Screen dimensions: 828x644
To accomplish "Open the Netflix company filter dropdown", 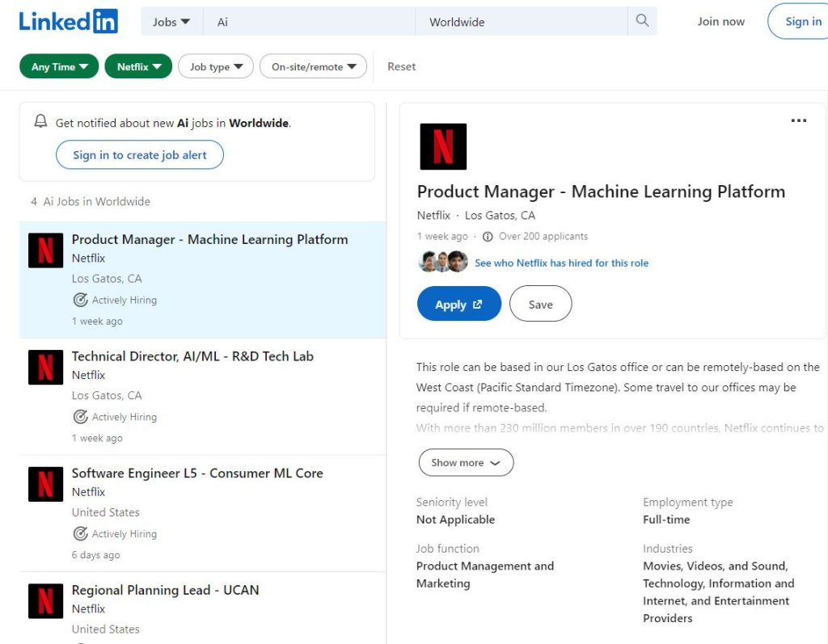I will [138, 66].
